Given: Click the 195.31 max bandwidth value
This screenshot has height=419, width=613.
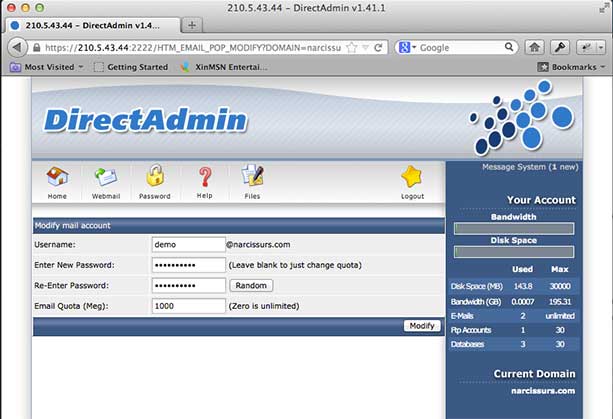Looking at the screenshot, I should click(x=560, y=302).
